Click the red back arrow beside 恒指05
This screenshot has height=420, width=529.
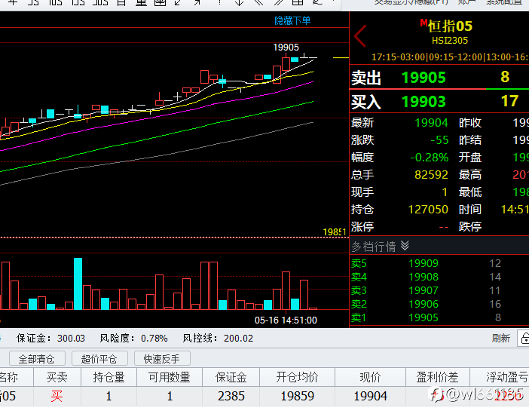(360, 36)
